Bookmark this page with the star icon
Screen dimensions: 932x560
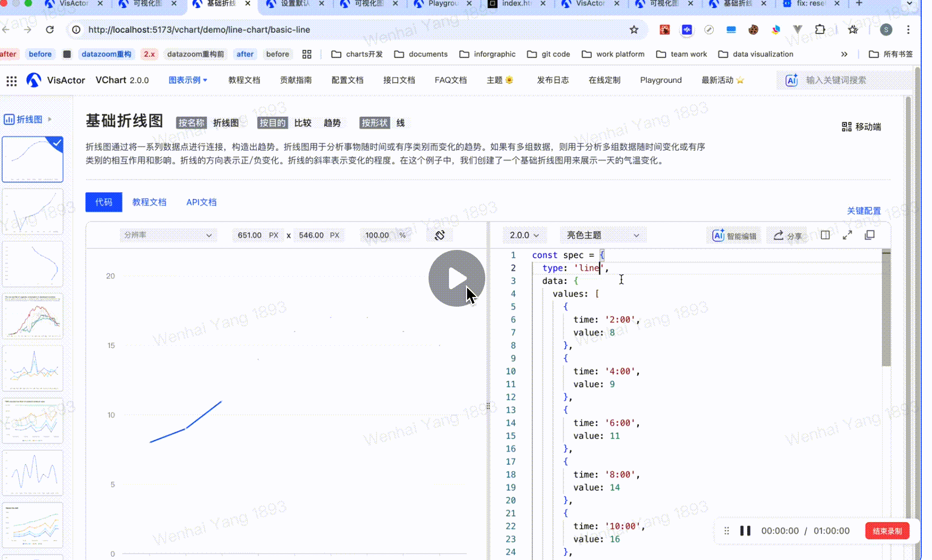[x=634, y=29]
